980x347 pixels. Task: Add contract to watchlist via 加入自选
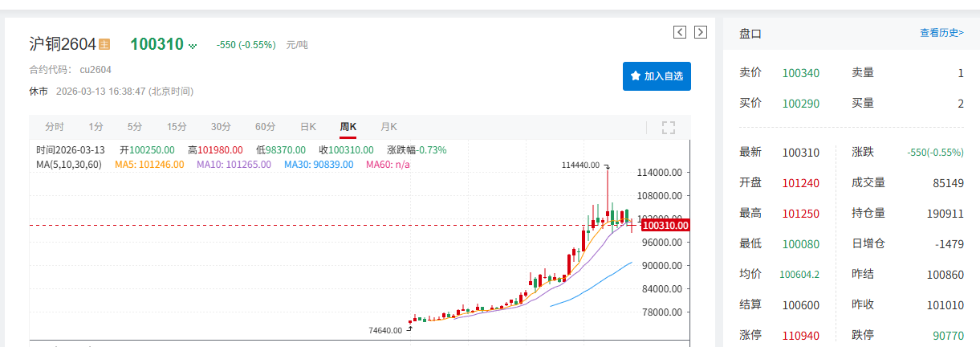pyautogui.click(x=657, y=76)
